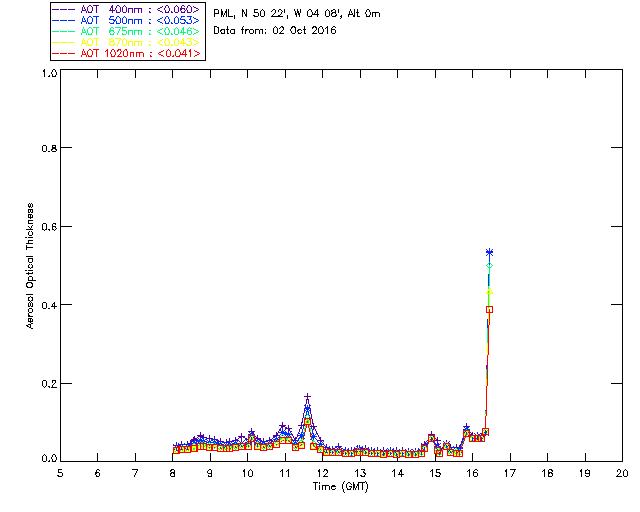Click the x-axis label 14

[397, 473]
